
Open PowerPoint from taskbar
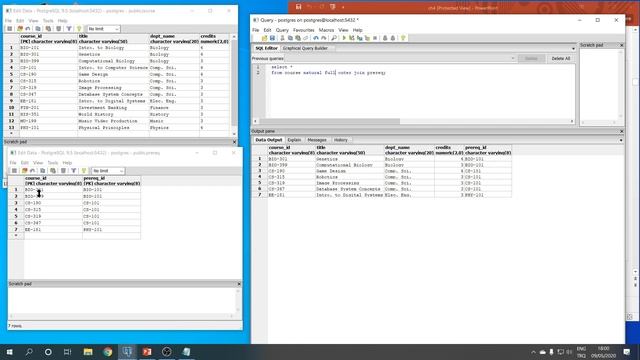(x=147, y=352)
